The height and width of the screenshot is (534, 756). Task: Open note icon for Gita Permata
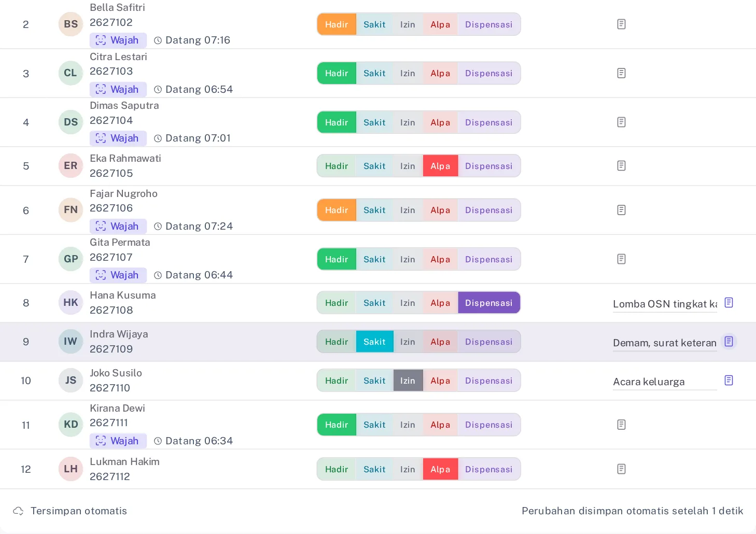(x=621, y=259)
